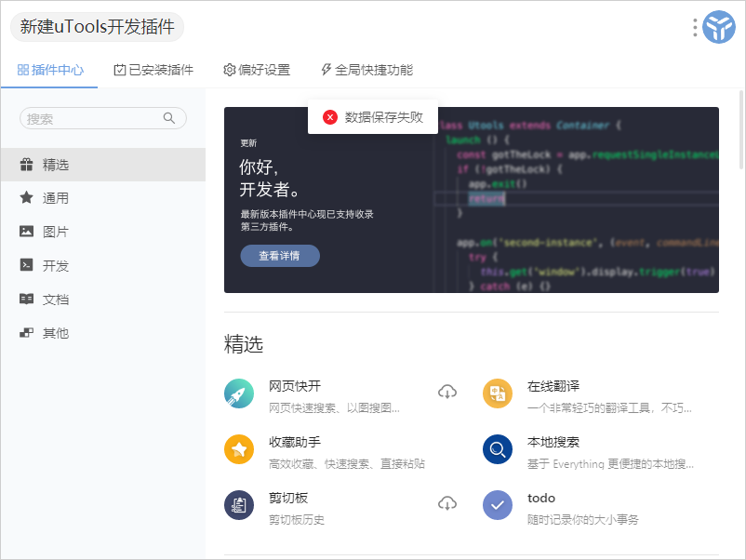The height and width of the screenshot is (560, 746).
Task: Open 偏好设置 tab
Action: 257,70
